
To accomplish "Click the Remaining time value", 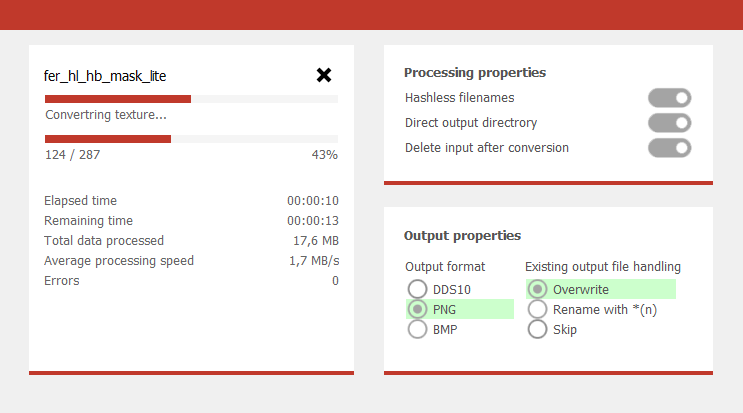I will pyautogui.click(x=312, y=221).
